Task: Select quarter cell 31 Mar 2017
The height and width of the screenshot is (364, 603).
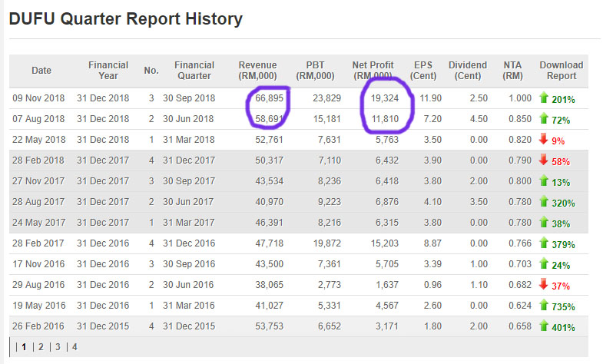Action: [188, 223]
